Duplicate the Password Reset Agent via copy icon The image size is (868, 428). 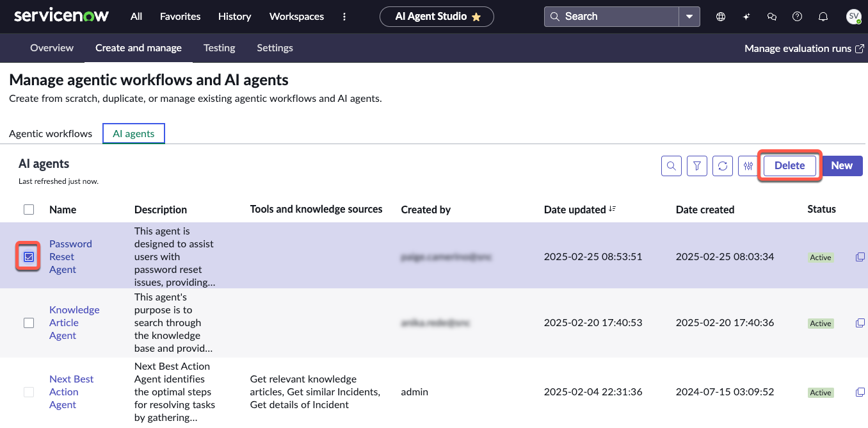[860, 257]
